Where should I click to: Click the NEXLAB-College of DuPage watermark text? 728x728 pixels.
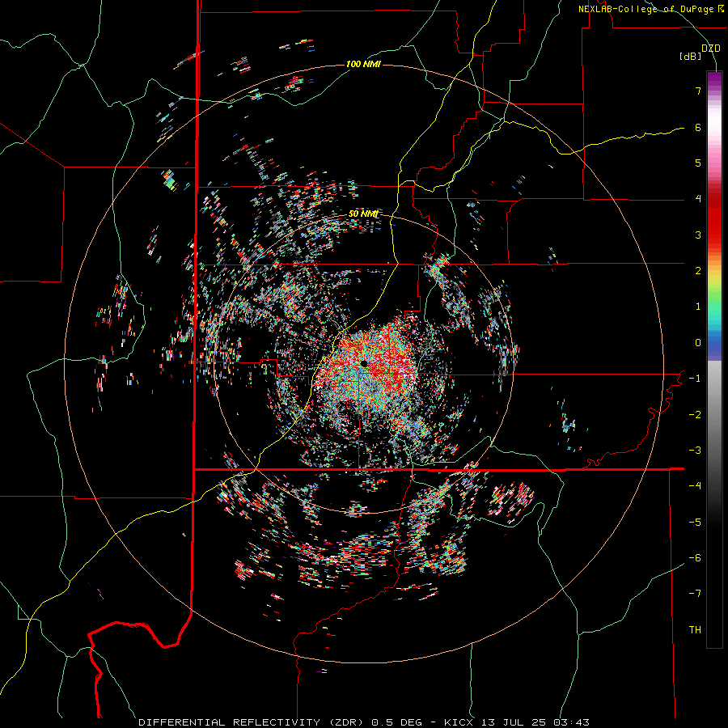pyautogui.click(x=651, y=9)
